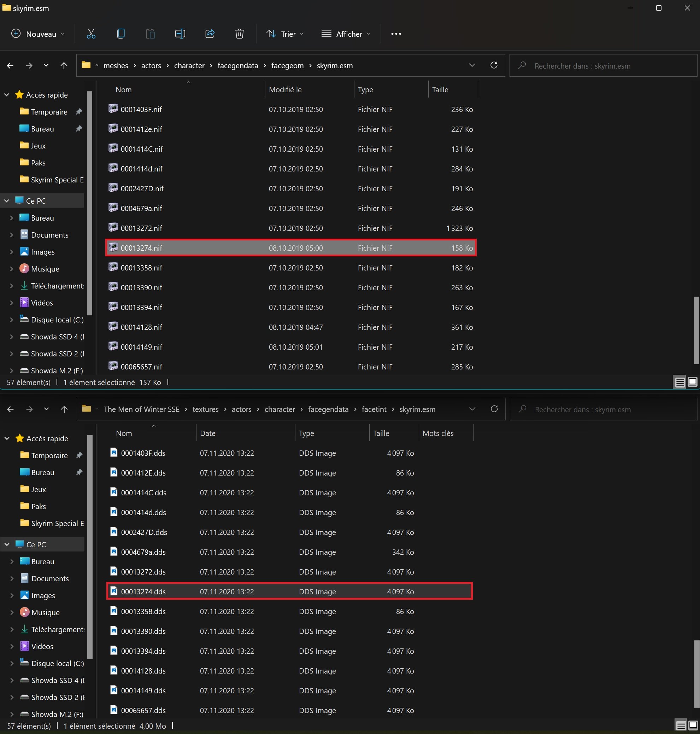Viewport: 700px width, 734px height.
Task: Click the Vidéos icon in bottom sidebar
Action: (25, 646)
